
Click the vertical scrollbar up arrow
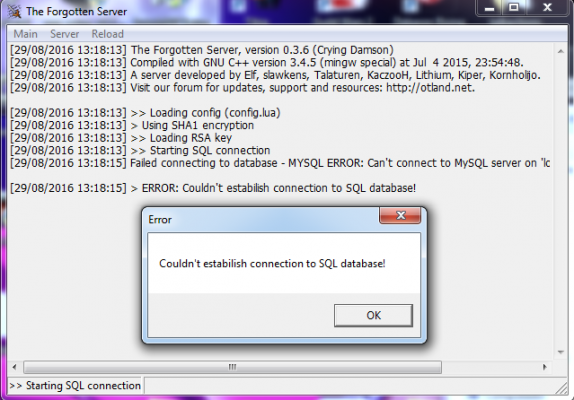560,52
